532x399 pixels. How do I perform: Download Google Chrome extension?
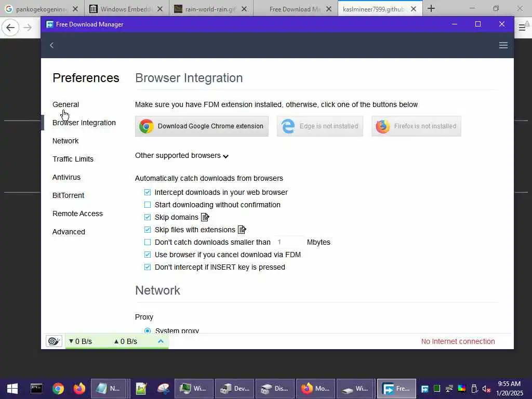pos(202,126)
